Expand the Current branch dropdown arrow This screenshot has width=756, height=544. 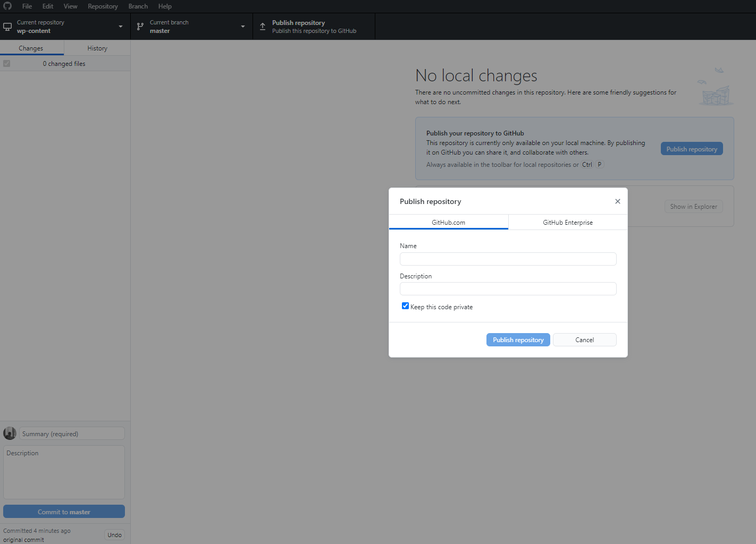click(243, 27)
